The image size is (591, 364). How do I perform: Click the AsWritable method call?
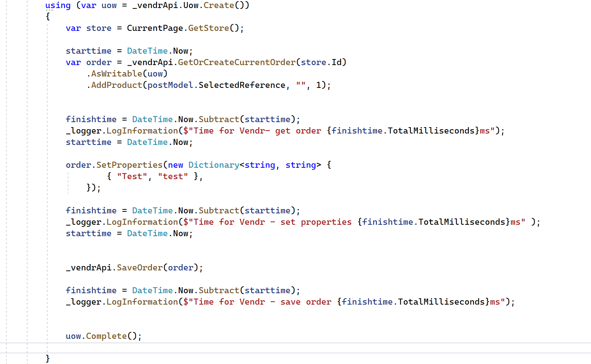click(x=116, y=74)
